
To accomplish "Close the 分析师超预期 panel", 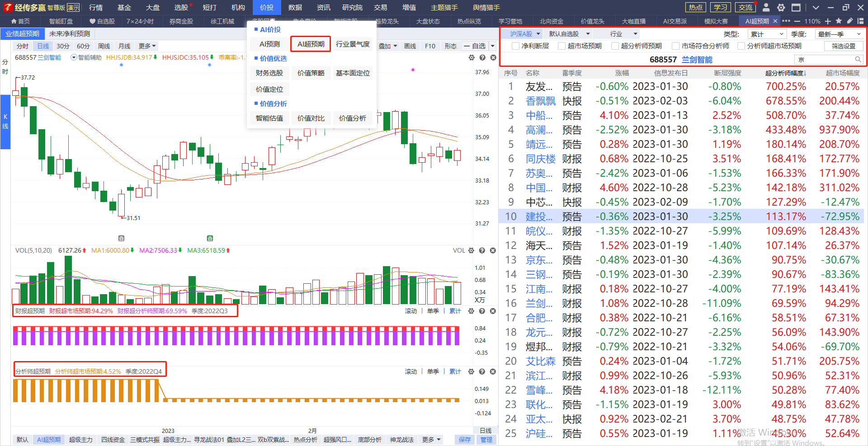I will [x=493, y=371].
